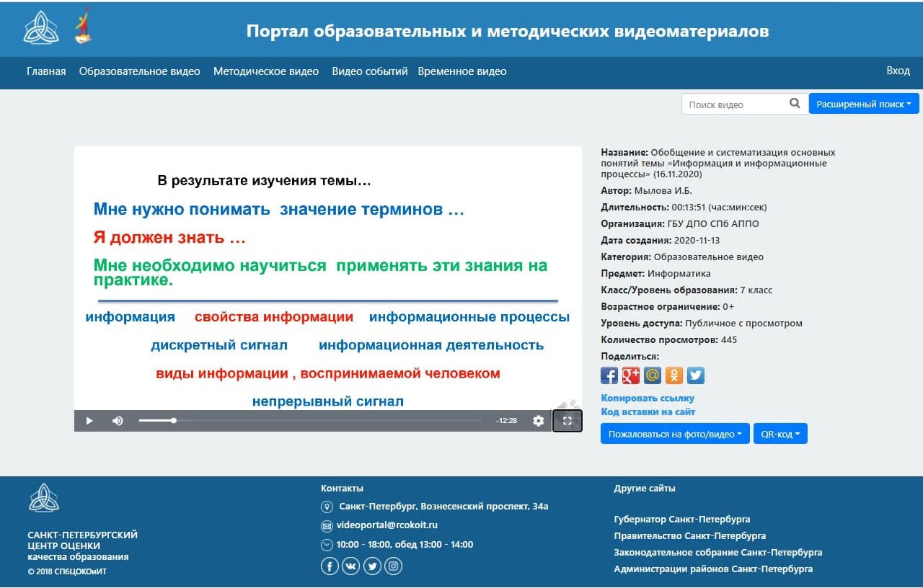This screenshot has width=923, height=588.
Task: Enter fullscreen video mode
Action: [x=568, y=421]
